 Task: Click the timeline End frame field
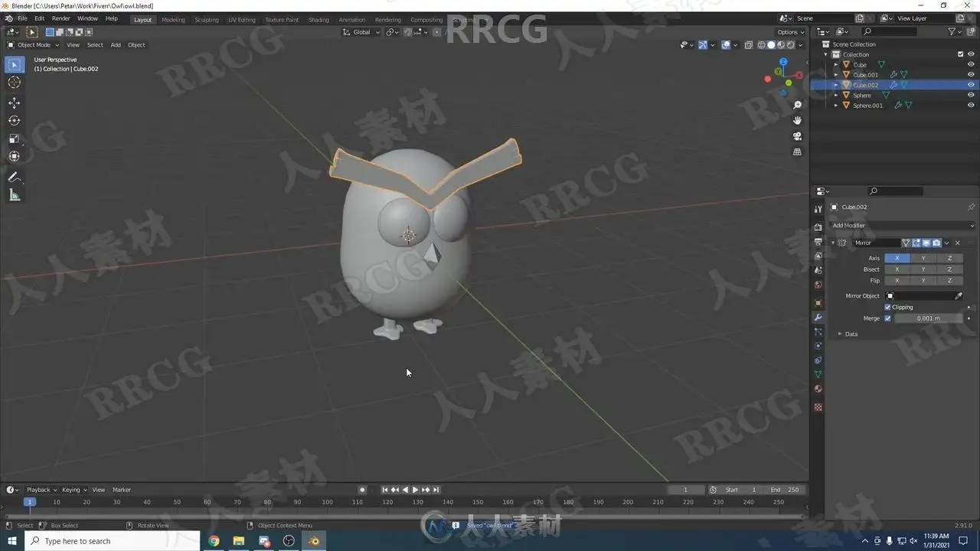point(785,490)
